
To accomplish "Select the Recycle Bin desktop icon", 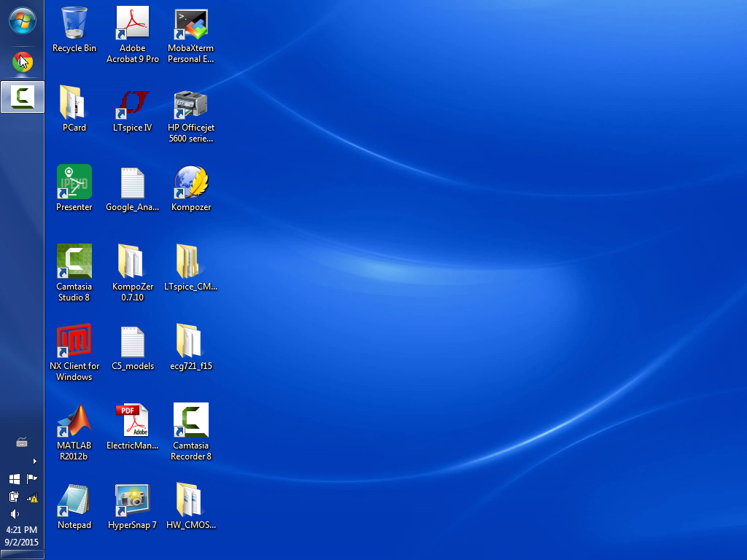I will [74, 23].
